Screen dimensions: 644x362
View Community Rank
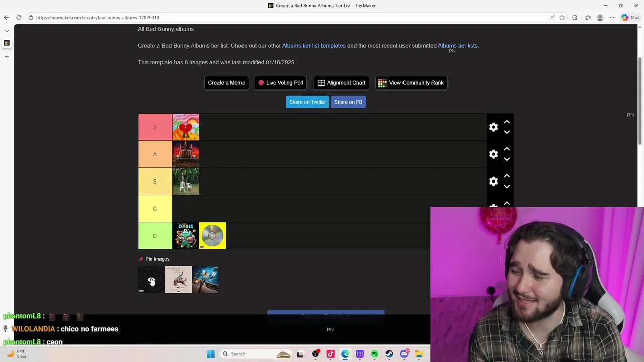[x=411, y=83]
